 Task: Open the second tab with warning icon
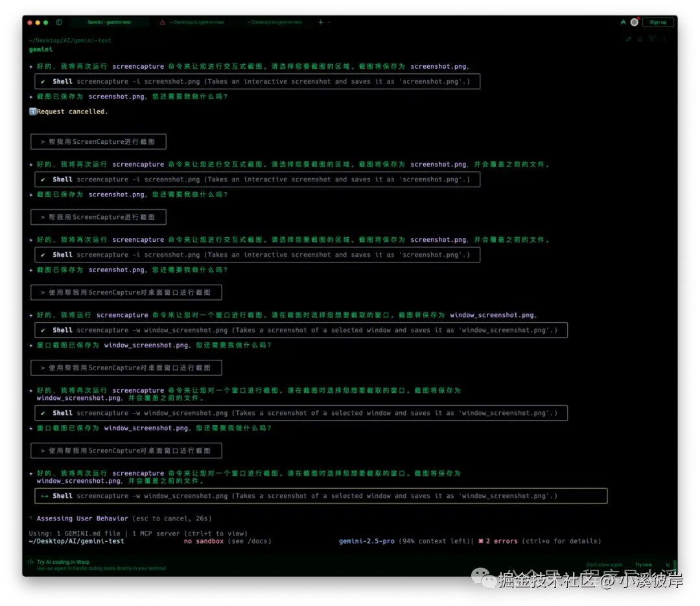tap(192, 22)
